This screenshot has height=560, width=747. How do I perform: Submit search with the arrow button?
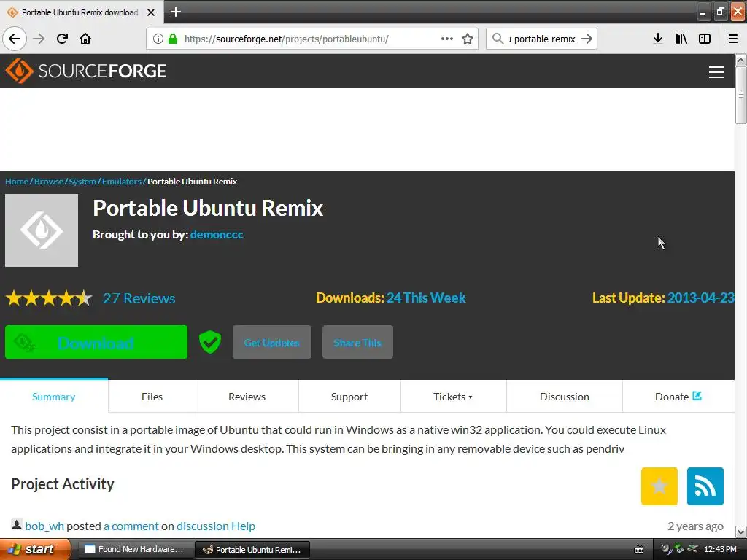587,39
